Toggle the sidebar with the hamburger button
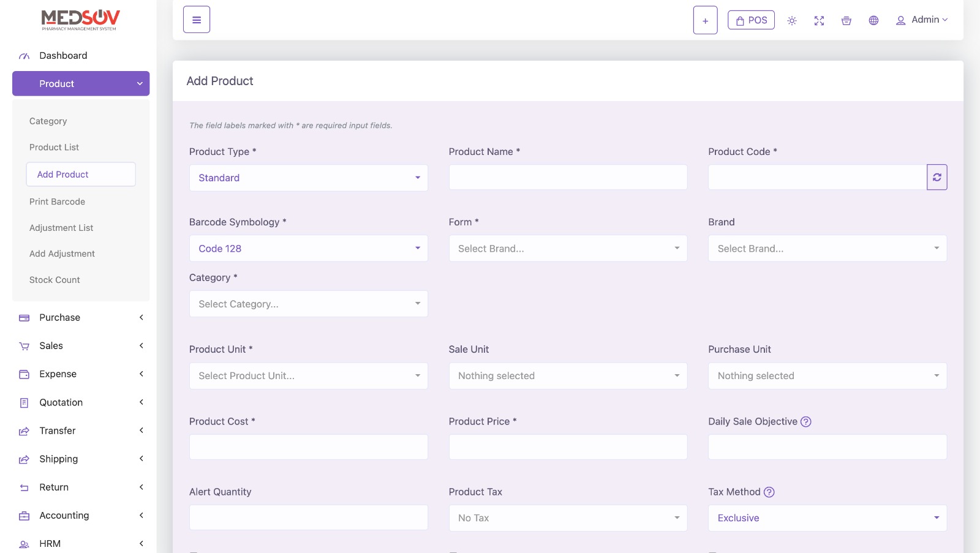The image size is (980, 553). point(196,20)
